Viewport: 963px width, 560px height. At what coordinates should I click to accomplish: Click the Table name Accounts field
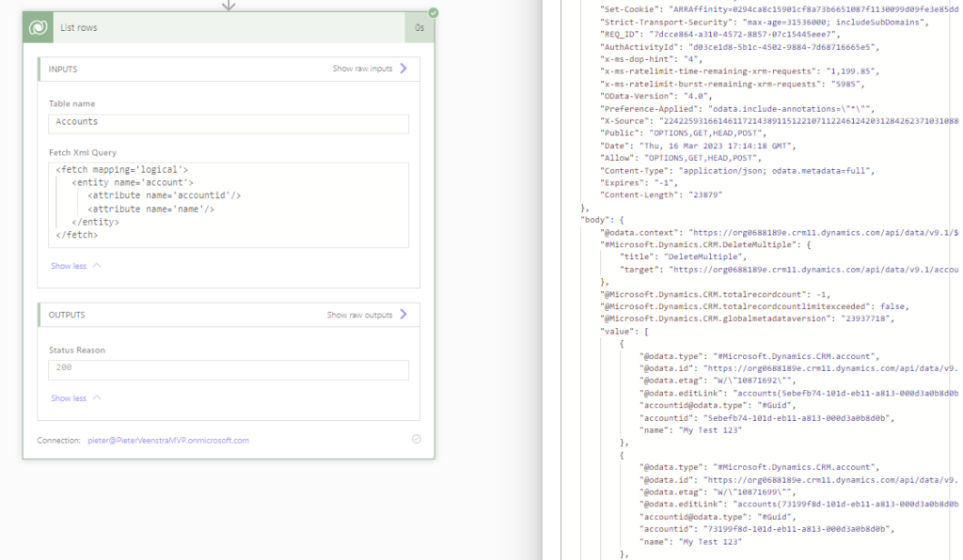[x=229, y=123]
